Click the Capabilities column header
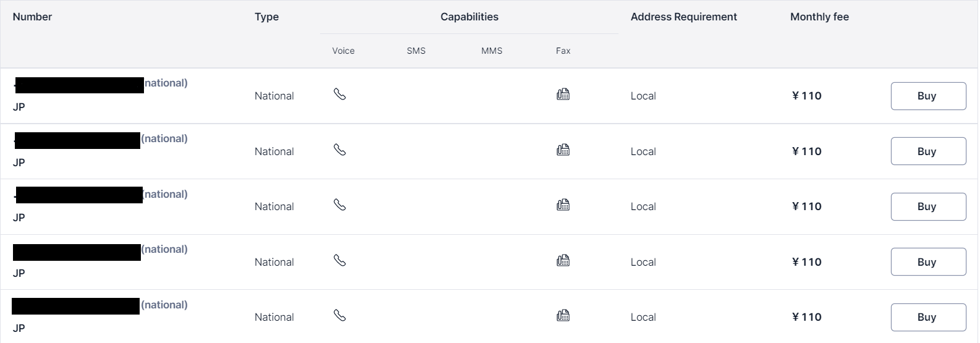The height and width of the screenshot is (343, 980). (469, 17)
